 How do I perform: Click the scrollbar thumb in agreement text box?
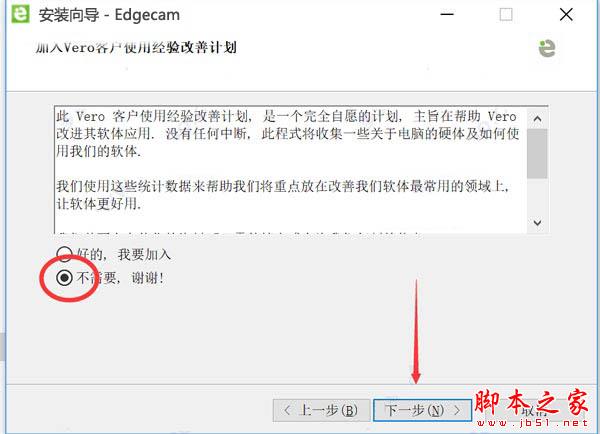[x=537, y=153]
